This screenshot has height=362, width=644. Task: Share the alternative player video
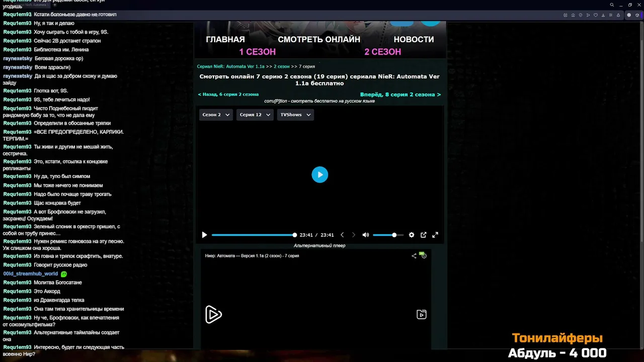[414, 256]
